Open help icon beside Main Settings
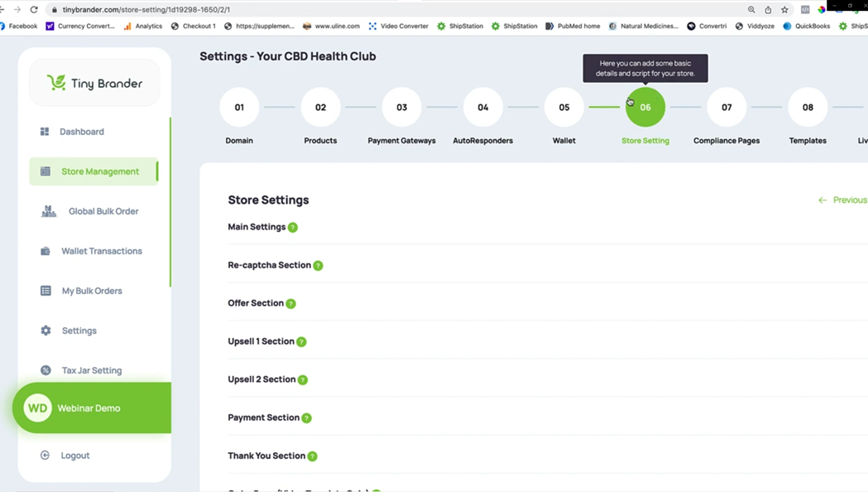868x492 pixels. click(293, 227)
